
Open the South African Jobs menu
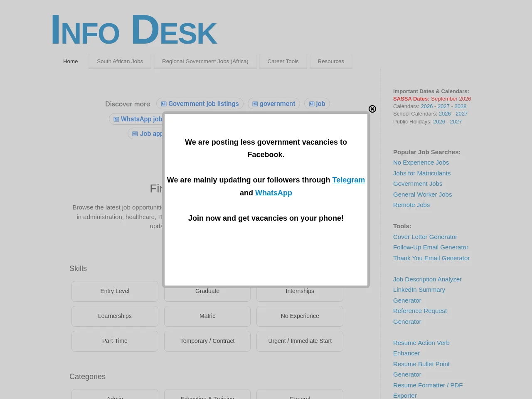coord(120,61)
